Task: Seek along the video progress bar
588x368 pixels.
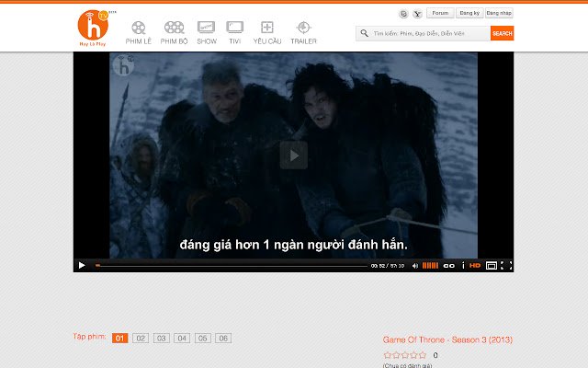Action: pos(232,266)
